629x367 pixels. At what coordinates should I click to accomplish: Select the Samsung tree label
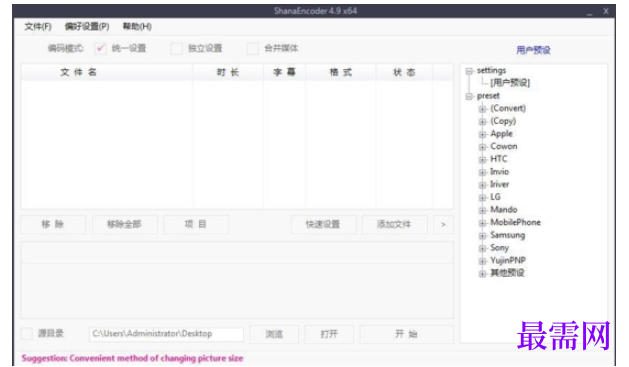(x=507, y=235)
